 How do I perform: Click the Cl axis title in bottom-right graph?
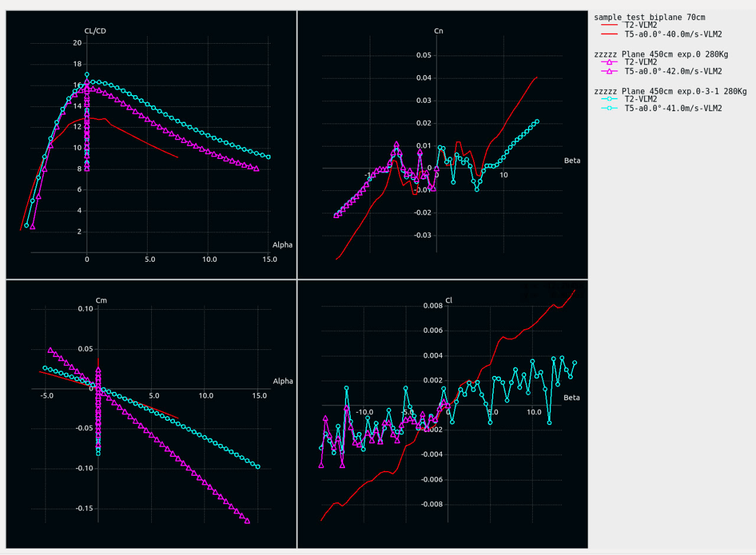click(449, 300)
